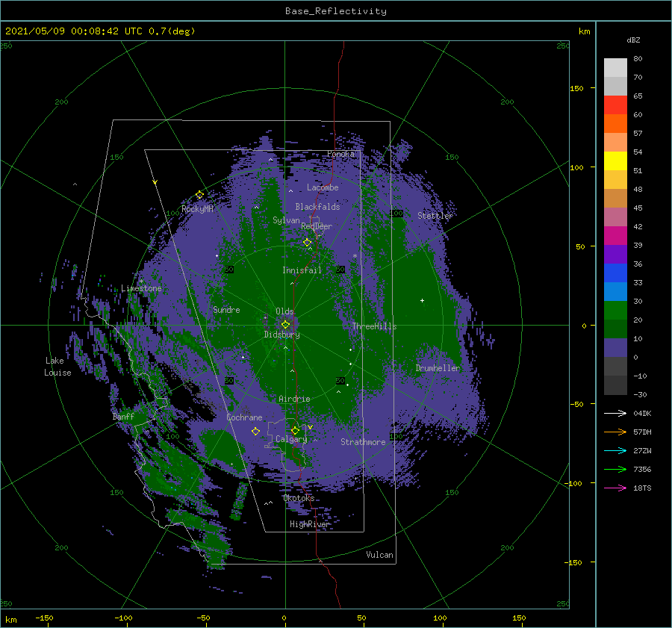Pick the light blue 30-33 dBZ swatch
The width and height of the screenshot is (672, 628).
[615, 292]
